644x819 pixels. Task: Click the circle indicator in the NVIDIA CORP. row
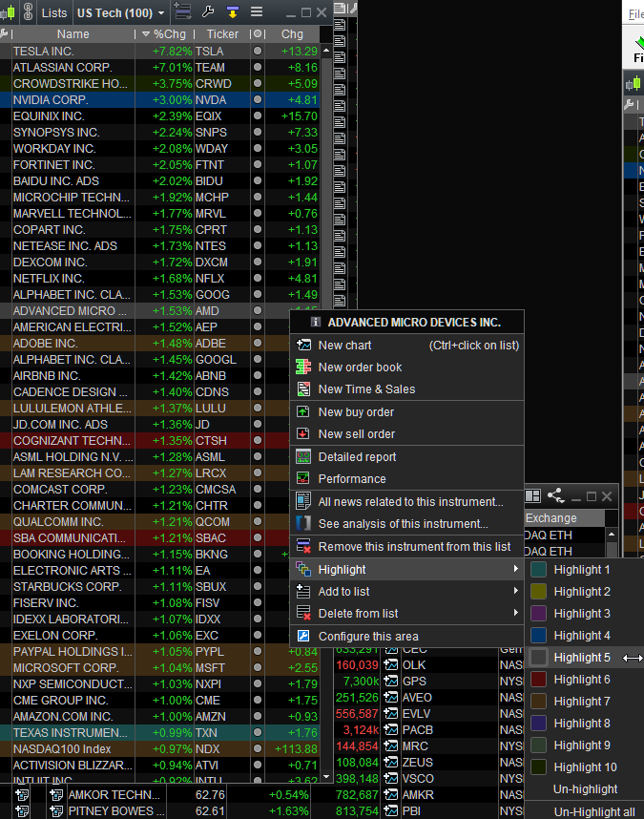[x=258, y=100]
